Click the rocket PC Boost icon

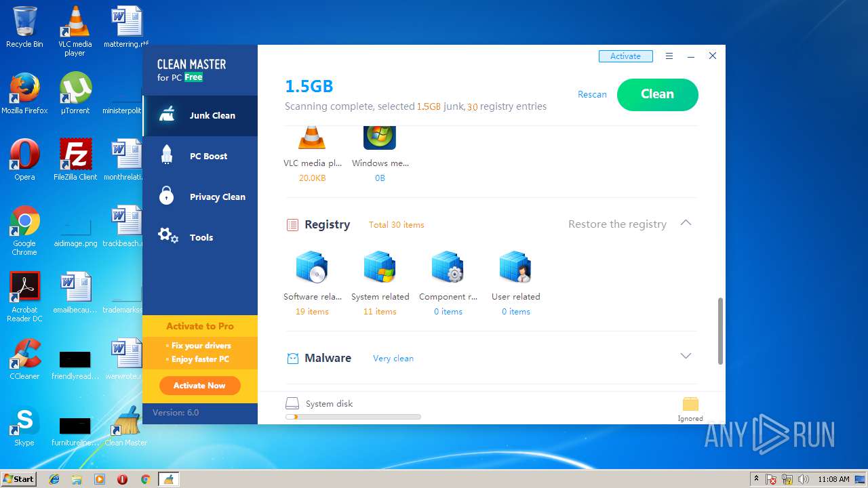click(x=167, y=156)
